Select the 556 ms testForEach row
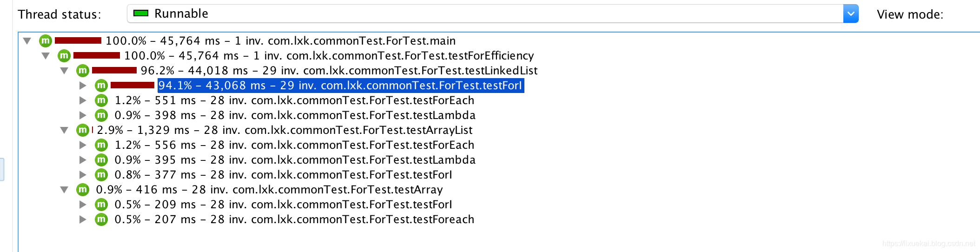980x252 pixels. point(294,145)
